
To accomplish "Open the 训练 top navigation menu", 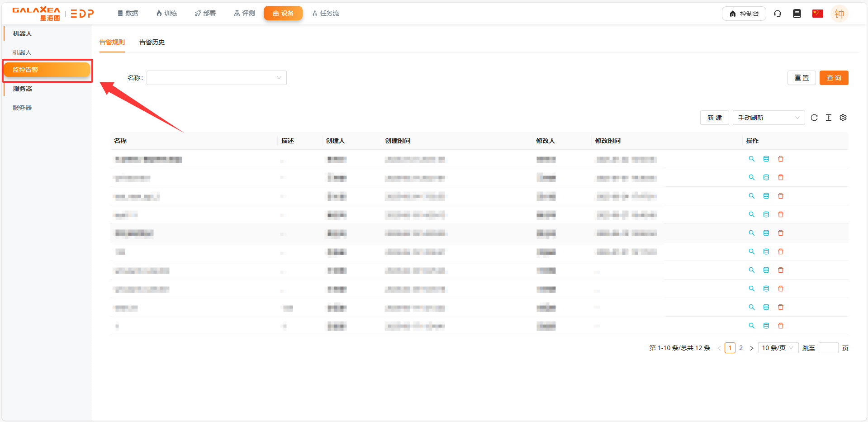I will click(166, 13).
